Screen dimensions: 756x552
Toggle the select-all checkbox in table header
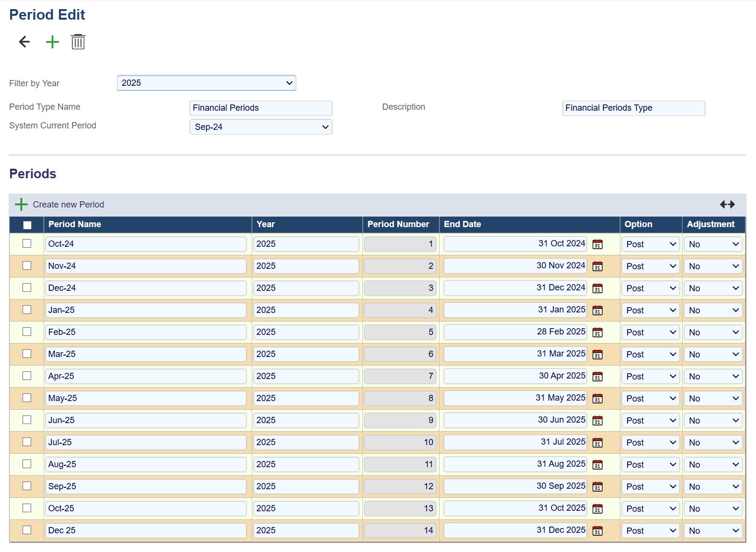point(27,225)
